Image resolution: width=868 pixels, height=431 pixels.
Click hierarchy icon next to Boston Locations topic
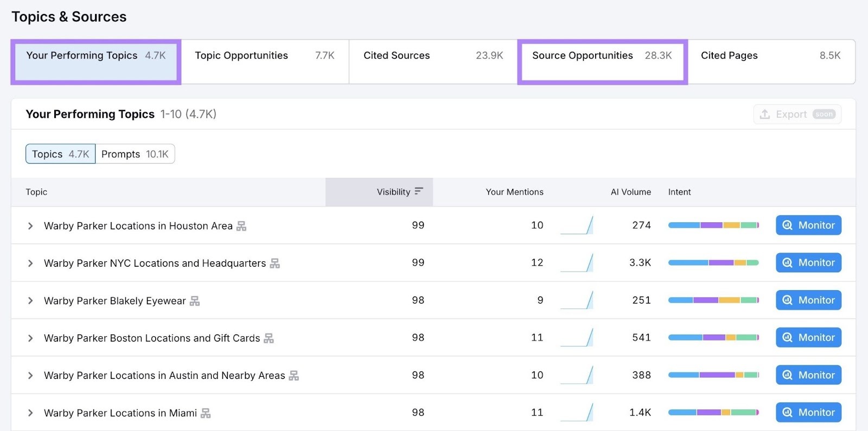(269, 338)
